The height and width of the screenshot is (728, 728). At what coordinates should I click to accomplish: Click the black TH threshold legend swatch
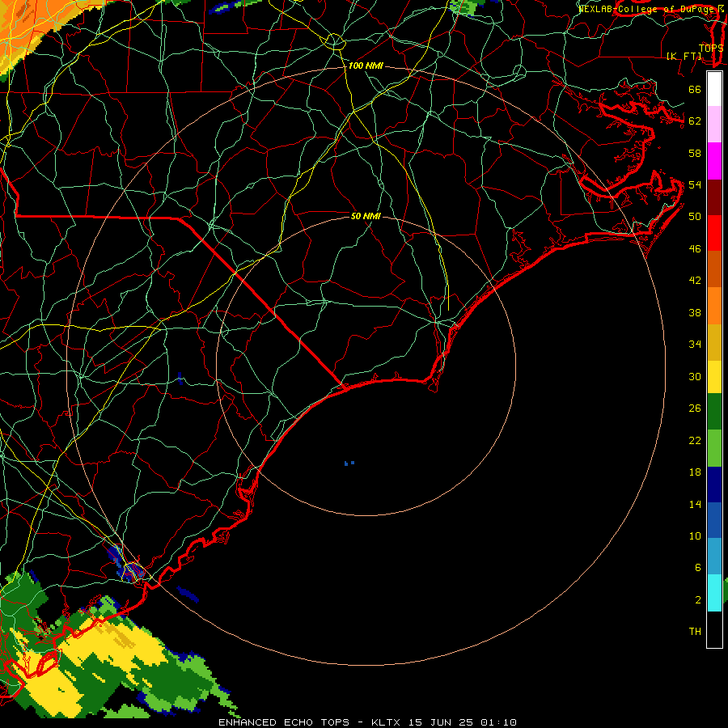[x=714, y=629]
